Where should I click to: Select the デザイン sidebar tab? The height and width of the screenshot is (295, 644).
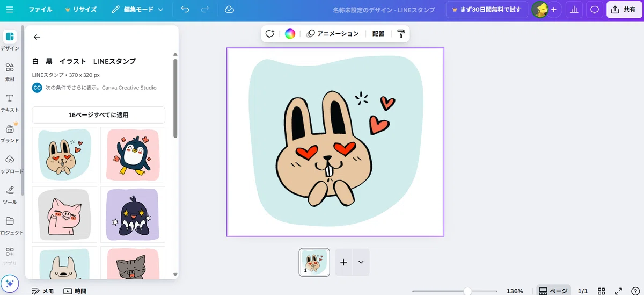[10, 41]
